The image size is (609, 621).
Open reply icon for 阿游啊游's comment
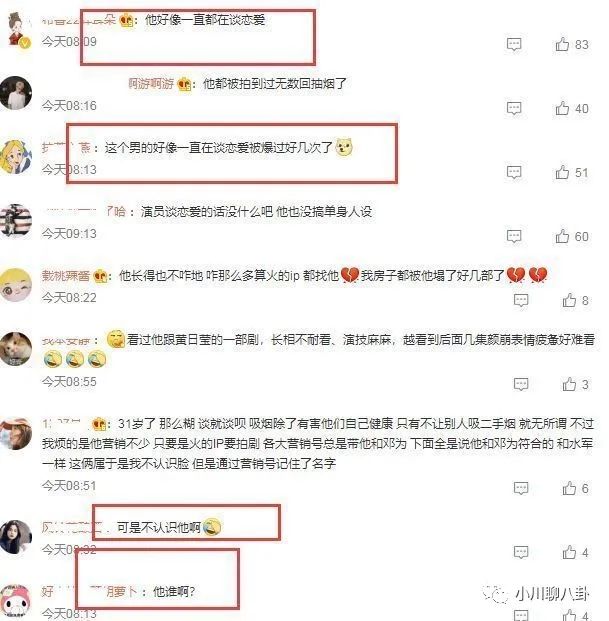(514, 108)
